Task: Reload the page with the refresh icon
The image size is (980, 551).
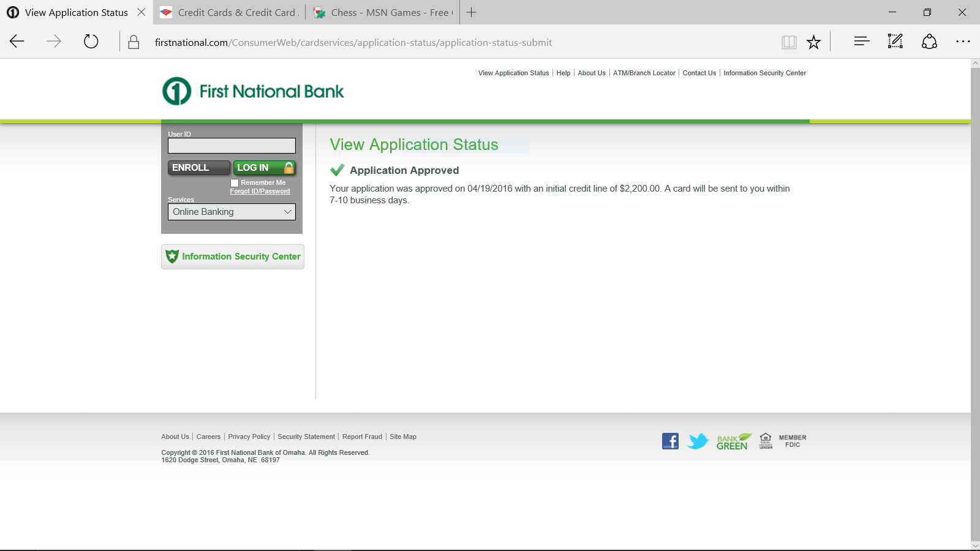Action: (91, 42)
